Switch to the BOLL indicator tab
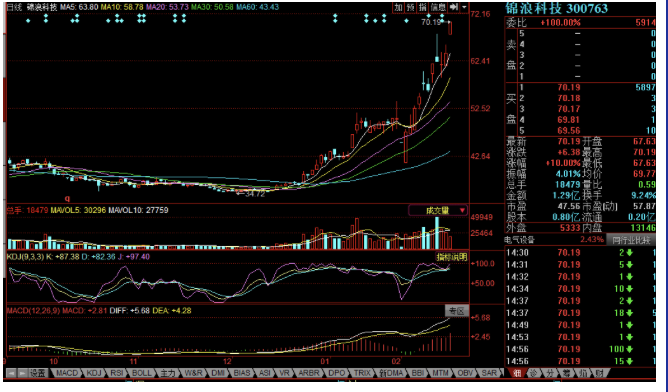The image size is (668, 392). point(141,373)
